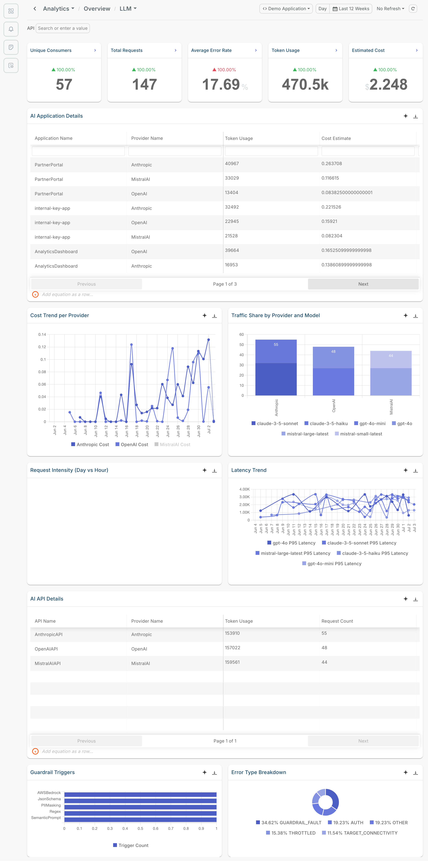Sort by Application Name column header
Image resolution: width=428 pixels, height=868 pixels.
coord(54,138)
